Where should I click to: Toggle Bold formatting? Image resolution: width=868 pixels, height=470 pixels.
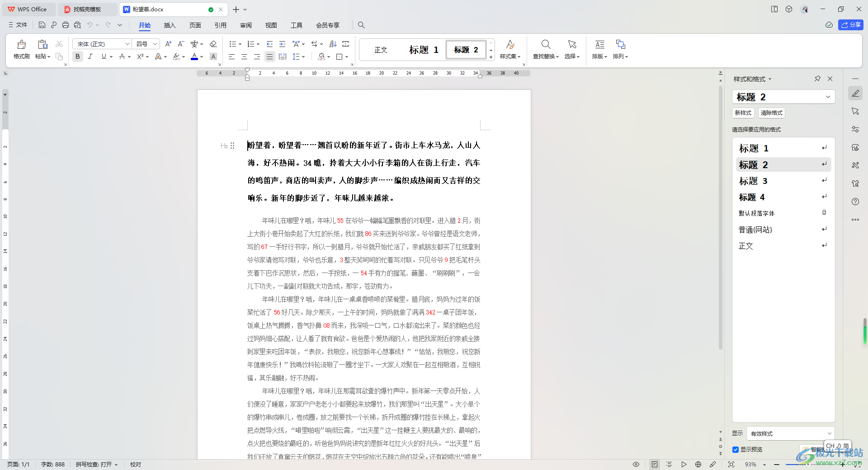click(x=78, y=56)
